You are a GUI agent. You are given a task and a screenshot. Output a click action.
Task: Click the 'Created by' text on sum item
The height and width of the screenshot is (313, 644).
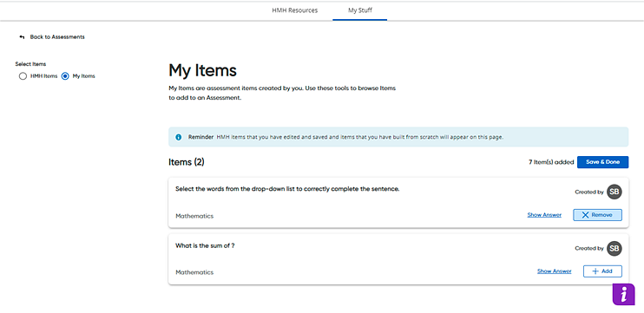coord(589,248)
